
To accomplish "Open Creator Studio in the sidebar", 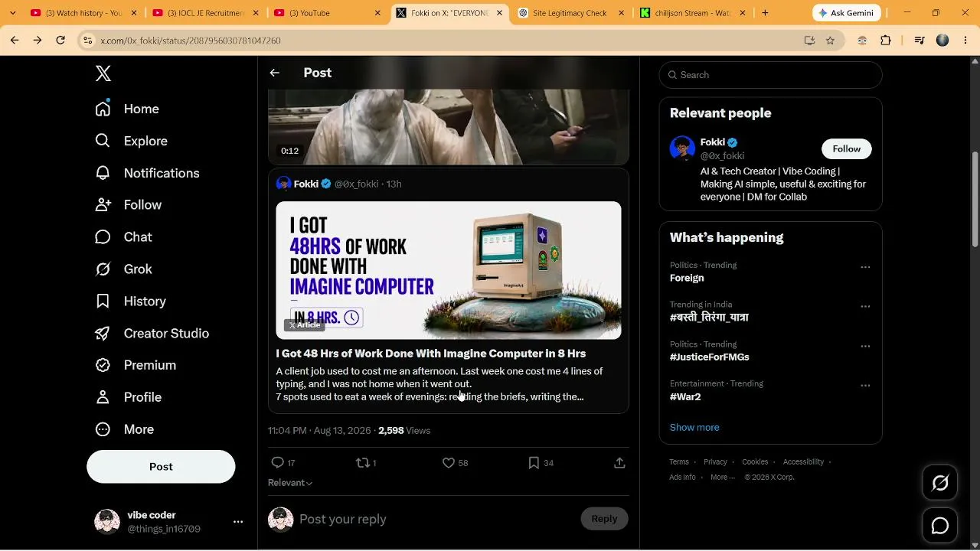I will coord(152,334).
